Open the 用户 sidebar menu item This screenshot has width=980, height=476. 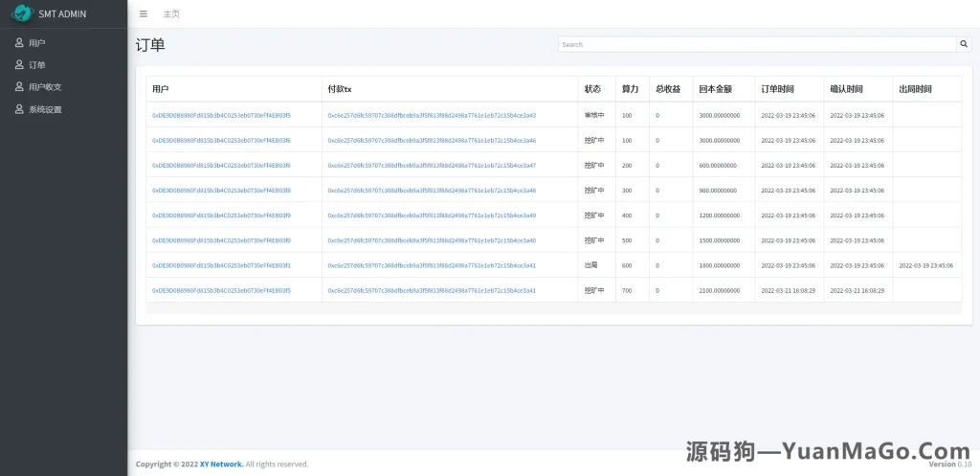pyautogui.click(x=64, y=43)
